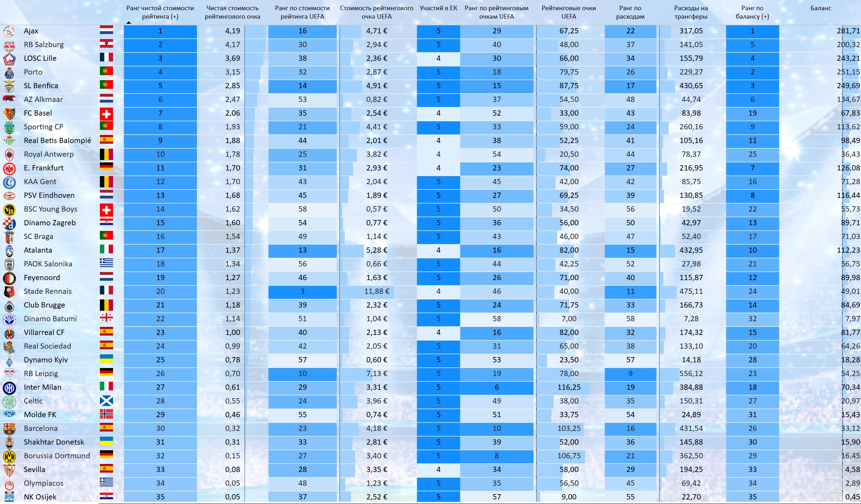The image size is (861, 504).
Task: Click the Ajax club logo
Action: 9,32
